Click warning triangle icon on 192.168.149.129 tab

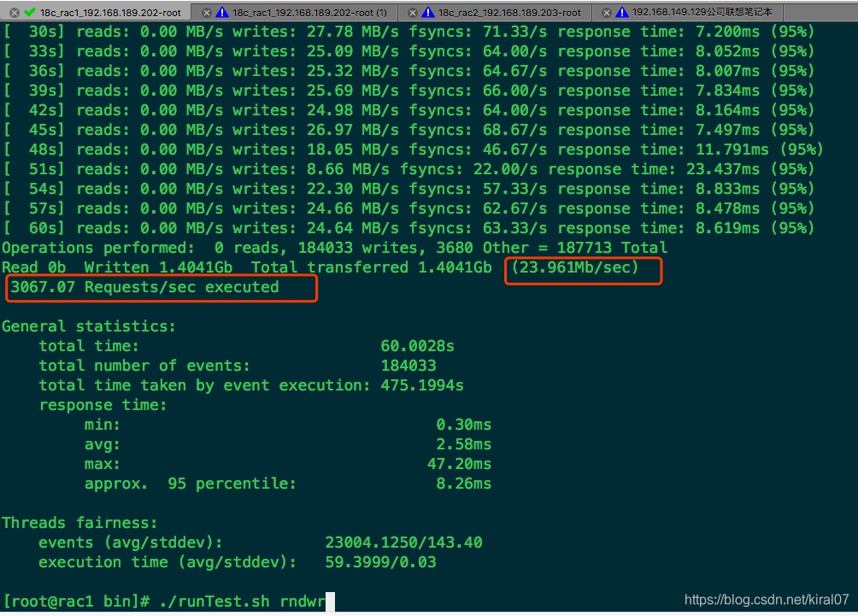pyautogui.click(x=621, y=11)
